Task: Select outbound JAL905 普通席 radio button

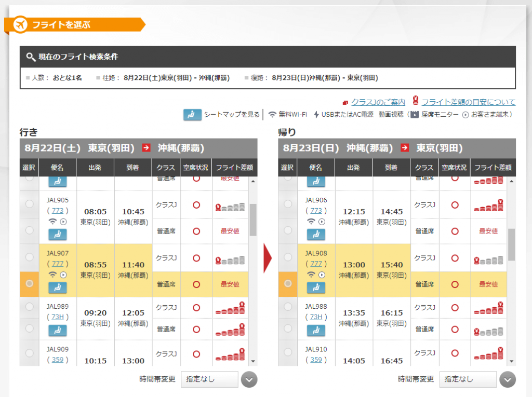Action: tap(30, 230)
